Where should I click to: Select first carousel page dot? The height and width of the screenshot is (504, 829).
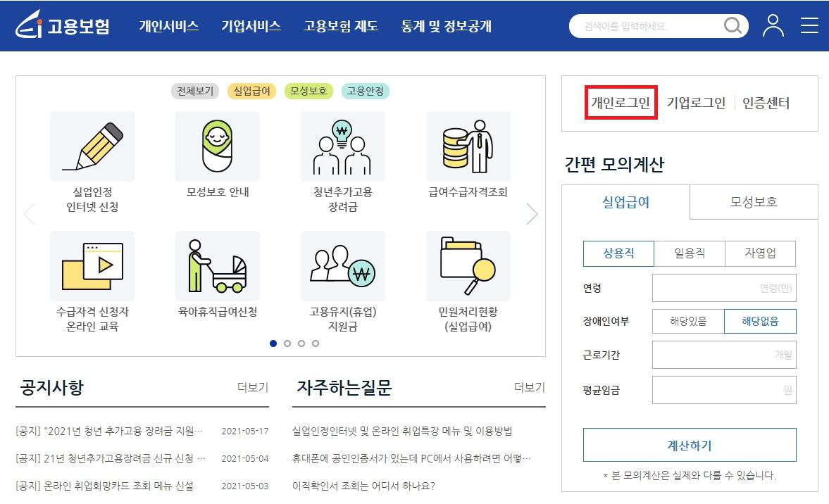click(x=273, y=344)
